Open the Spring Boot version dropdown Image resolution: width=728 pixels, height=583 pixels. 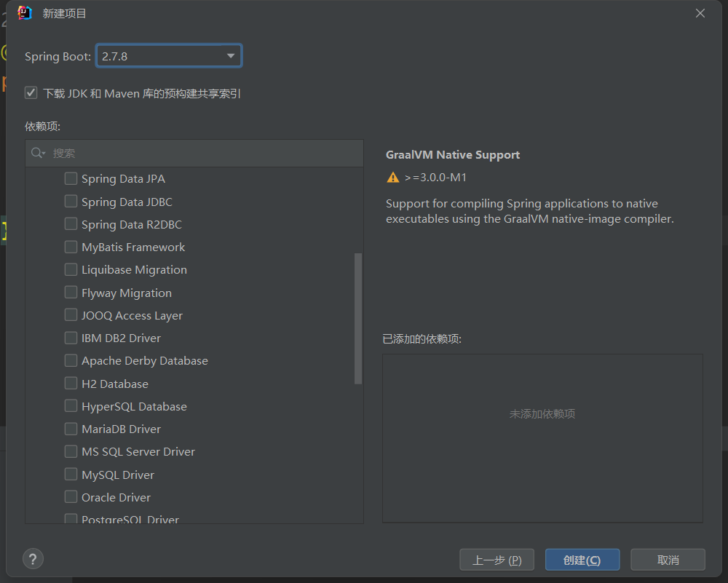point(231,56)
